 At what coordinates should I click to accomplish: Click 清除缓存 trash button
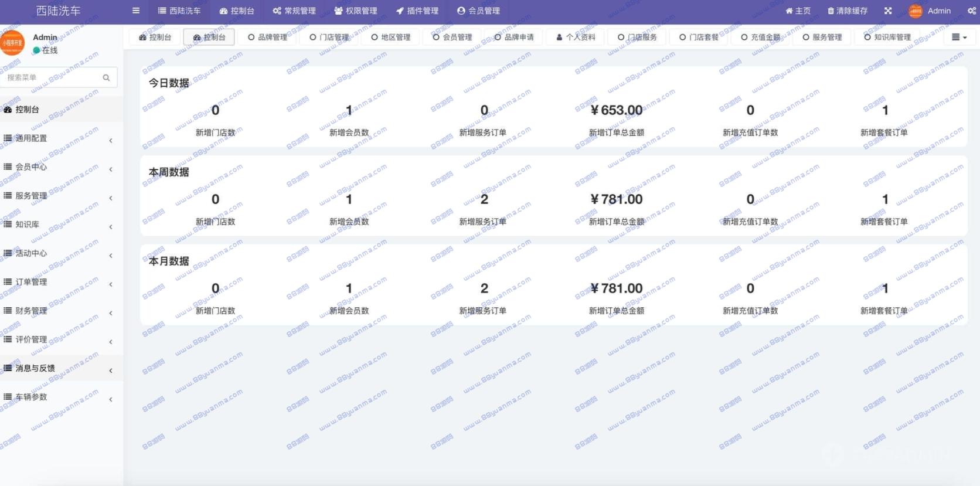tap(848, 11)
